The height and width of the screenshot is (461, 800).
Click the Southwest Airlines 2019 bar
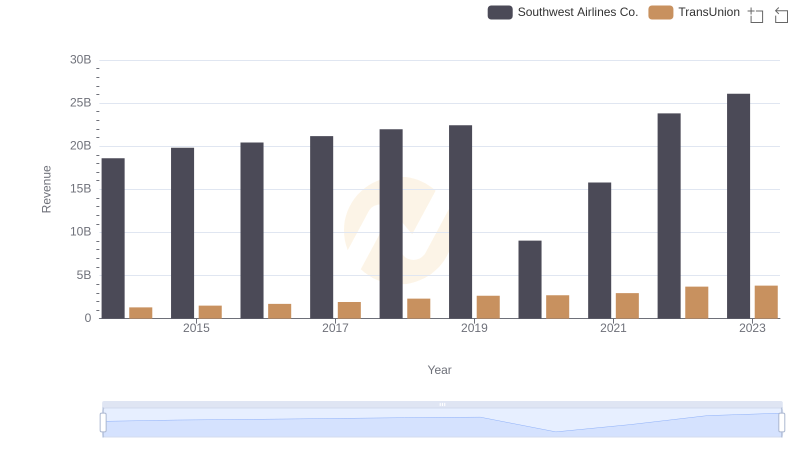(x=461, y=222)
